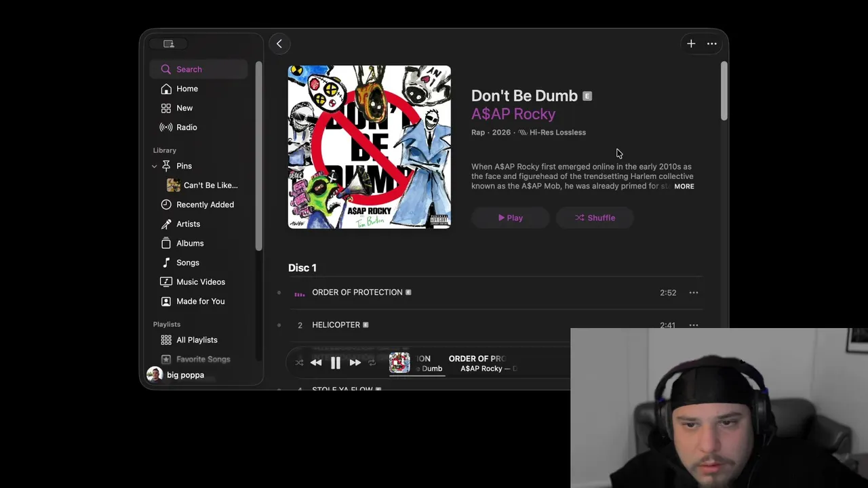Screen dimensions: 868x488
Task: Skip to previous track in player
Action: click(x=316, y=363)
